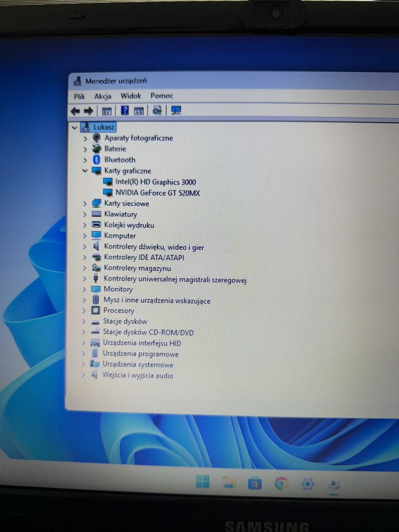Viewport: 399px width, 532px height.
Task: Open the Akcja menu
Action: 103,97
